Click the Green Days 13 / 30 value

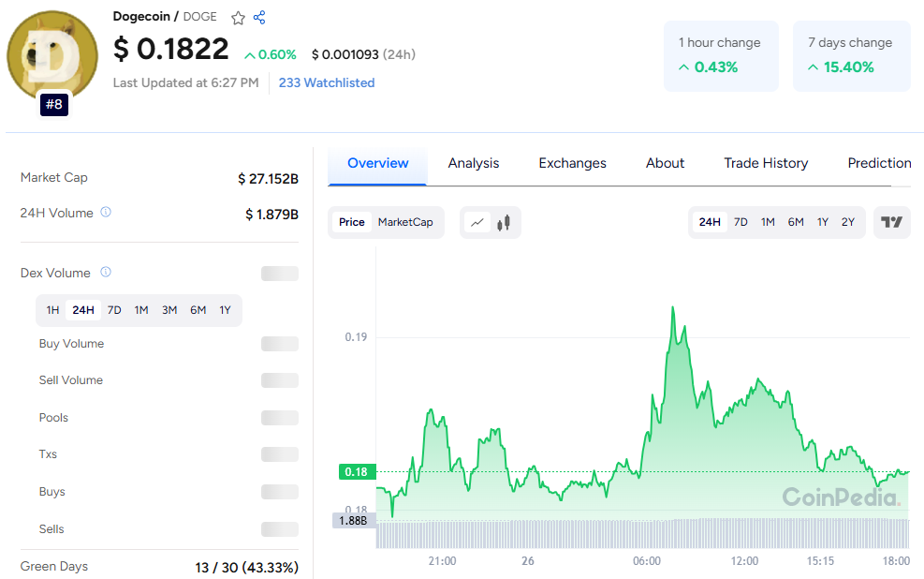point(247,568)
